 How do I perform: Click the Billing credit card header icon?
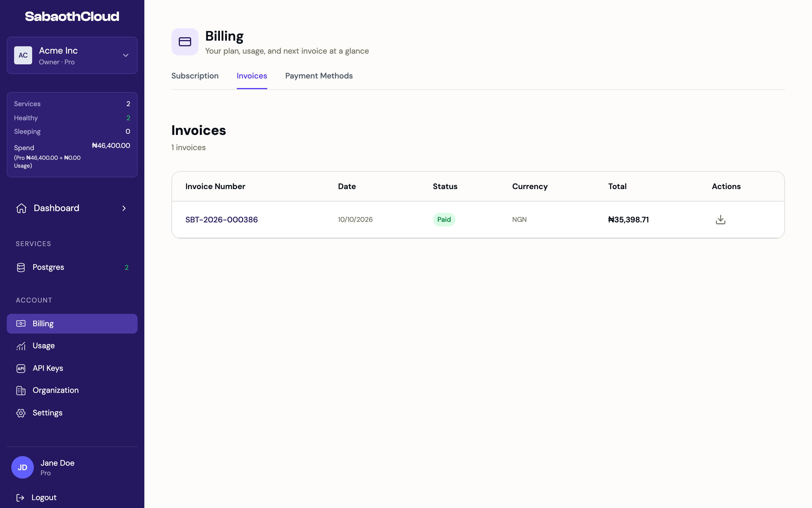coord(185,42)
